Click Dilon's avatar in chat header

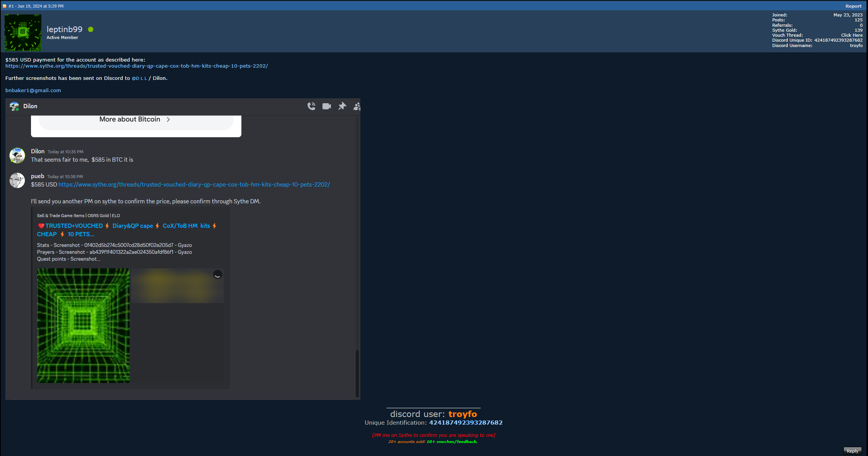[14, 106]
